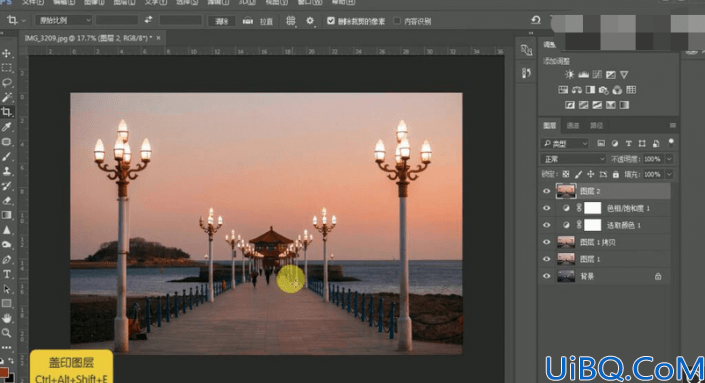Click the Straighten text button
Screen dimensions: 705x383
[266, 21]
